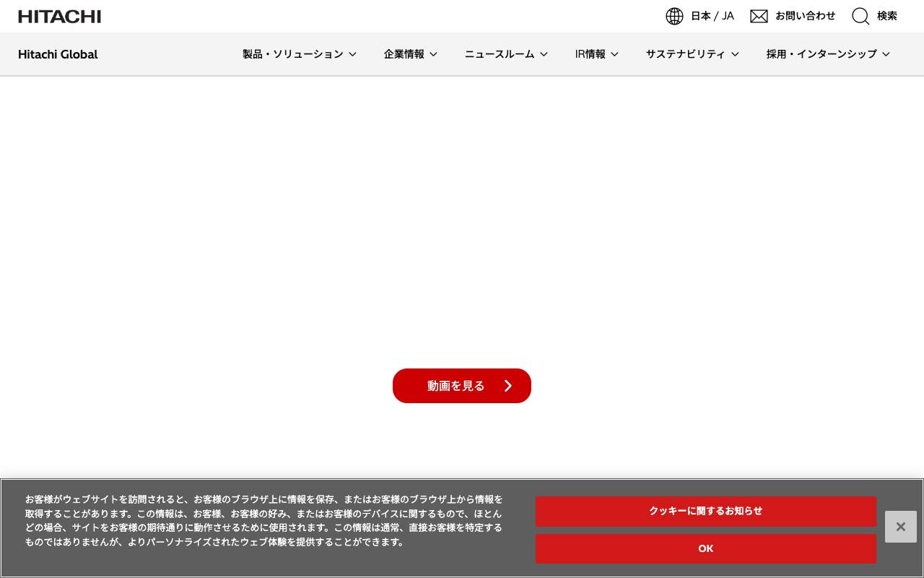Click the Hitachi Global home link
The width and height of the screenshot is (924, 578).
[x=58, y=54]
